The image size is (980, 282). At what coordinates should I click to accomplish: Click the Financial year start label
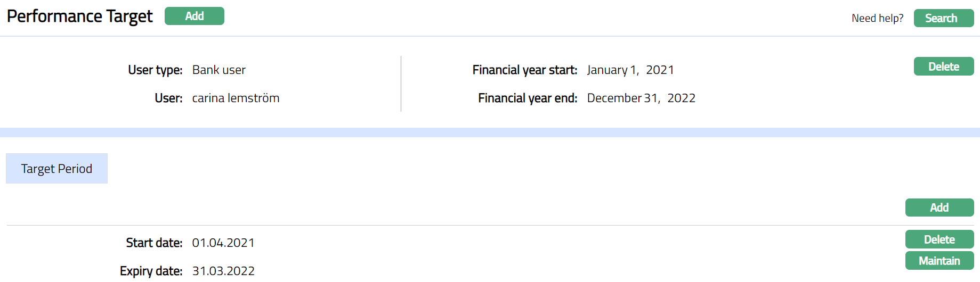click(524, 70)
